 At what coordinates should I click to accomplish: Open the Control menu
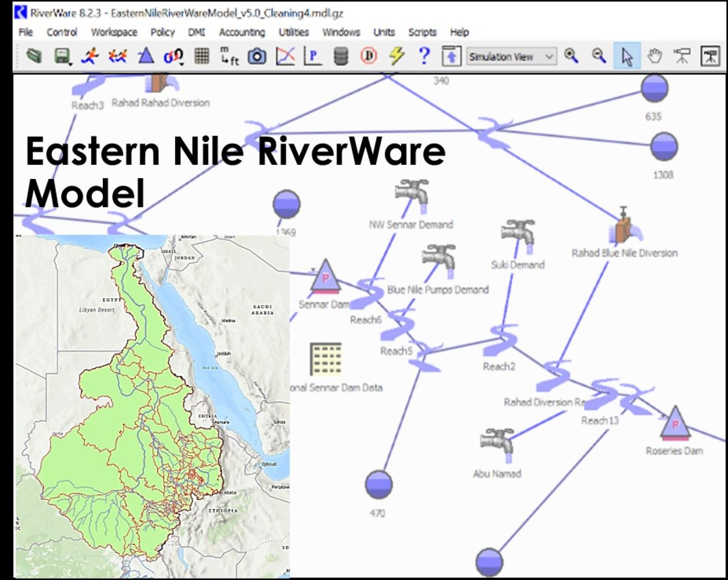62,32
